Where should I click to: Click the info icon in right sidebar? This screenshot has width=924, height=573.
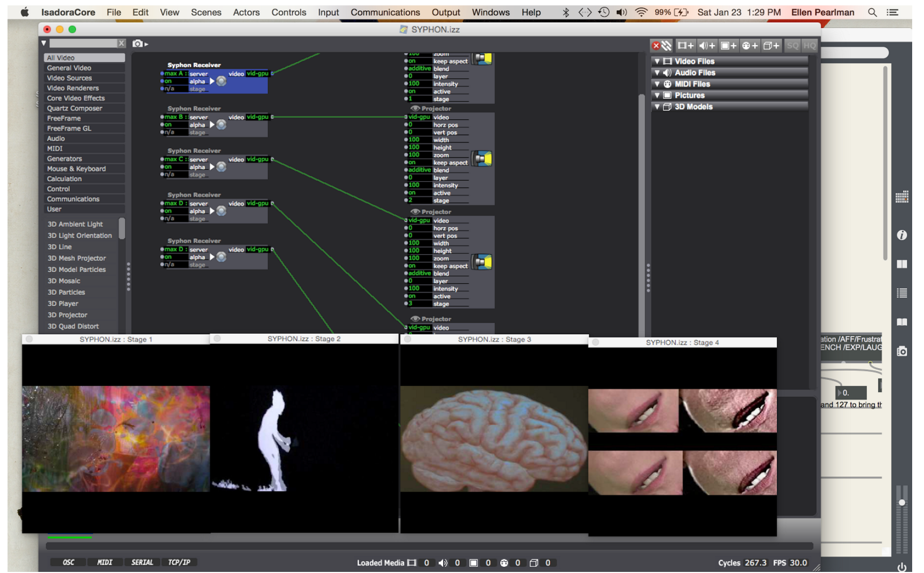[902, 235]
